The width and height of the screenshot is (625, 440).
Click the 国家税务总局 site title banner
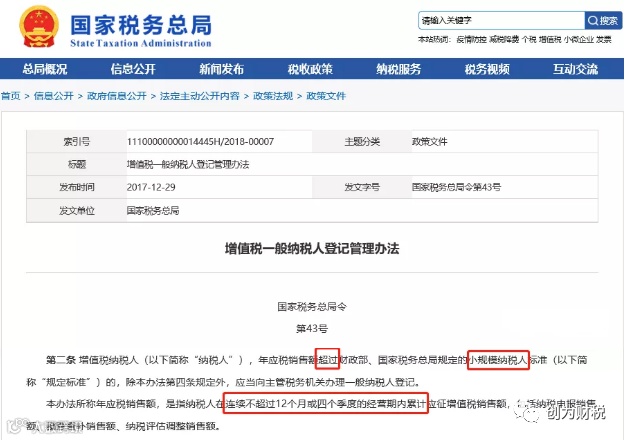[141, 30]
